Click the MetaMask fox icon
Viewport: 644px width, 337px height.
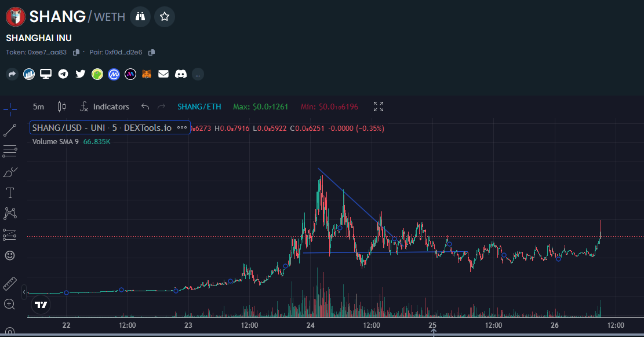pos(147,74)
